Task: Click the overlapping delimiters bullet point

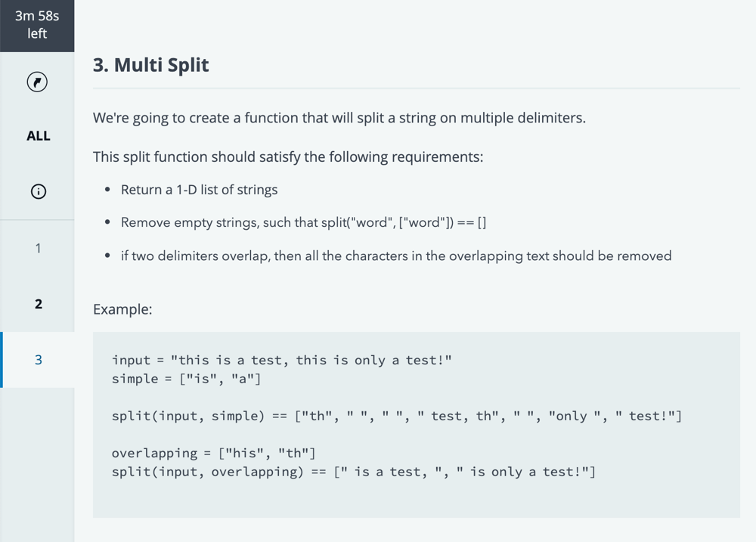Action: (x=396, y=256)
